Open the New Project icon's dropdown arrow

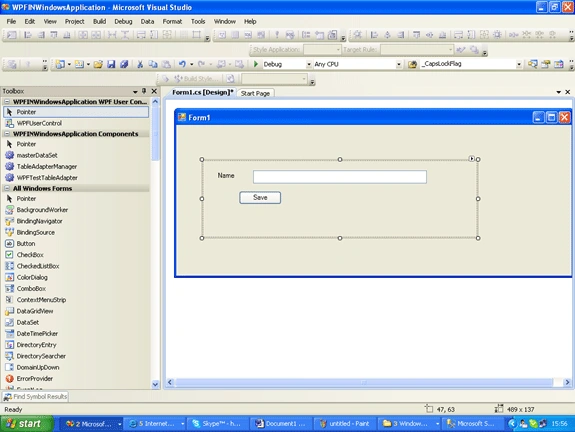coord(69,65)
